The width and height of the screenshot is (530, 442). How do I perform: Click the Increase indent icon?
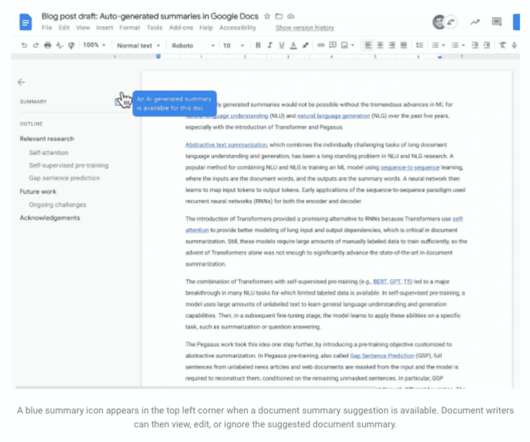tap(487, 45)
